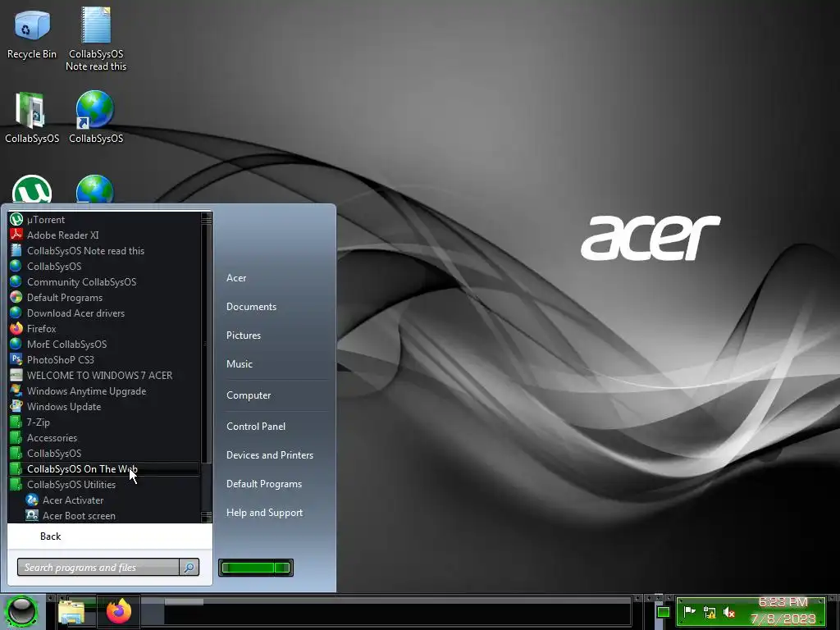Image resolution: width=840 pixels, height=630 pixels.
Task: Open the network status tray icon
Action: pos(710,612)
